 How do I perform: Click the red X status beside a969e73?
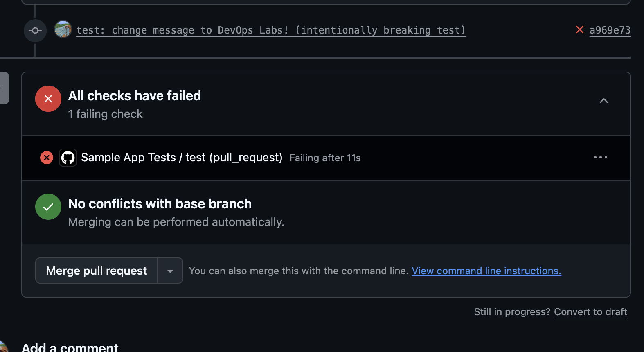click(x=579, y=29)
